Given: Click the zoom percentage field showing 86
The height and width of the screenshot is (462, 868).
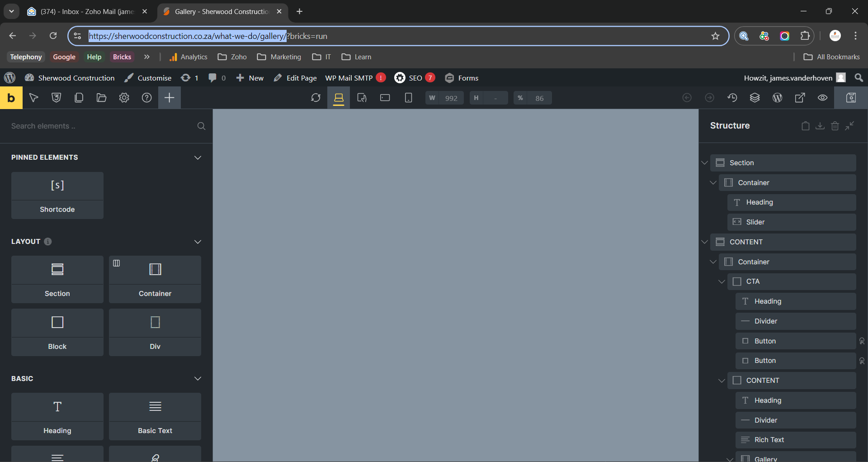Looking at the screenshot, I should click(533, 98).
